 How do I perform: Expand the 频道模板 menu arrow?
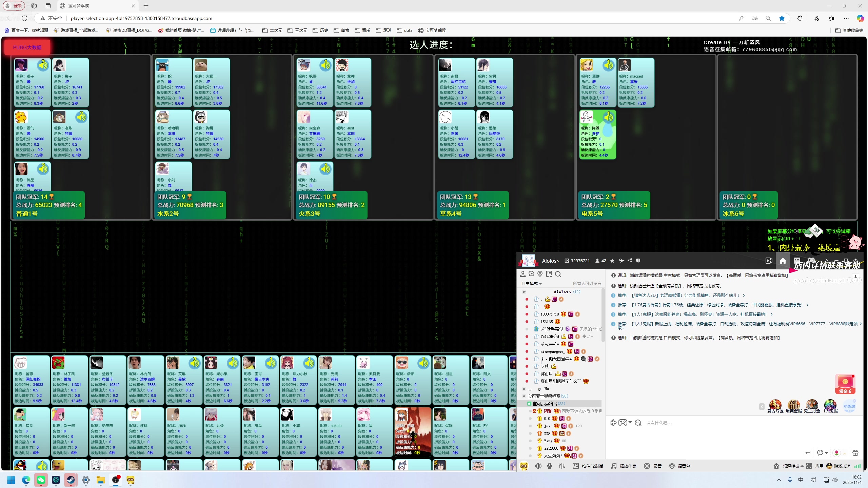coord(802,466)
